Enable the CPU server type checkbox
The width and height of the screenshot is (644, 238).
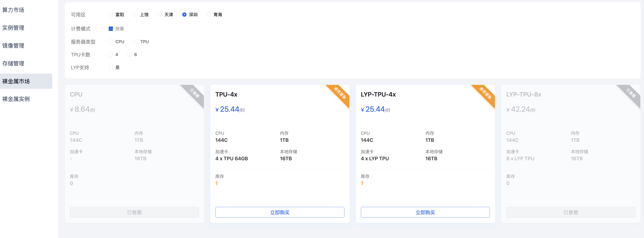[x=111, y=42]
